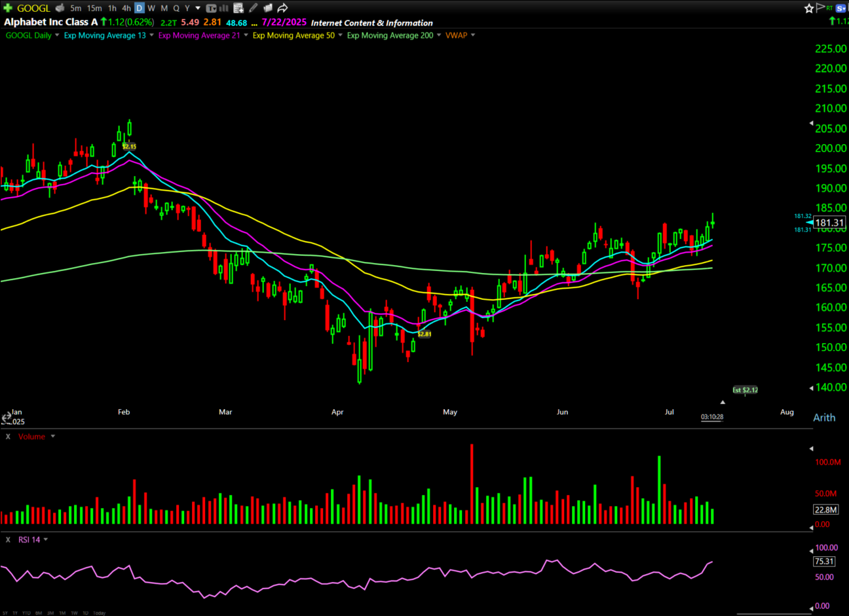Close the RSI 14 panel with its X

coord(8,540)
